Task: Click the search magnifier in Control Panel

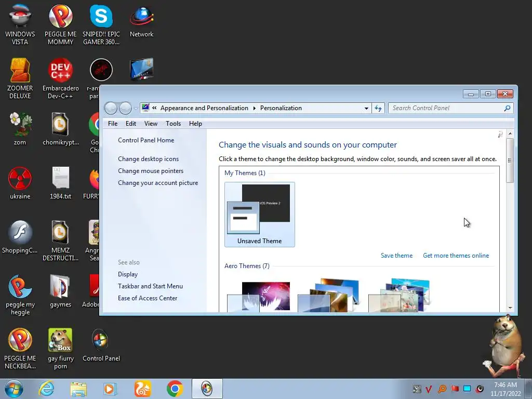Action: pos(507,108)
